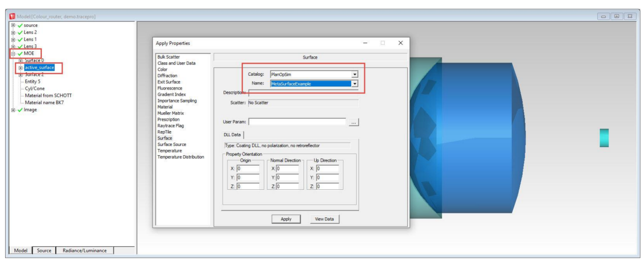This screenshot has width=644, height=261.
Task: Open the Name dropdown arrow
Action: point(354,83)
